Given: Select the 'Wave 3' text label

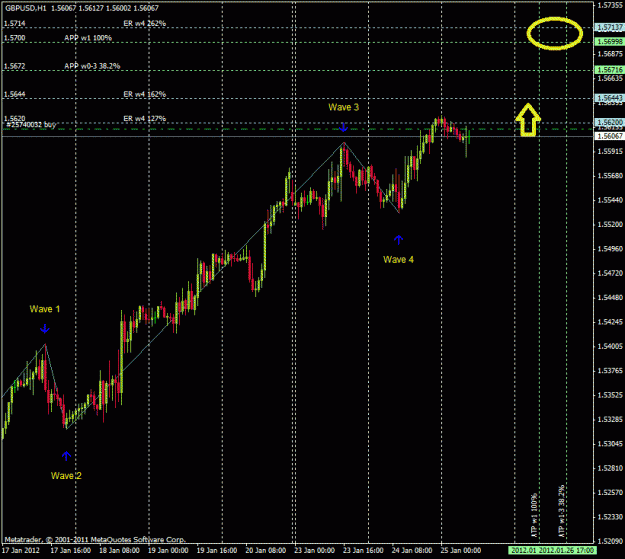Looking at the screenshot, I should (344, 107).
